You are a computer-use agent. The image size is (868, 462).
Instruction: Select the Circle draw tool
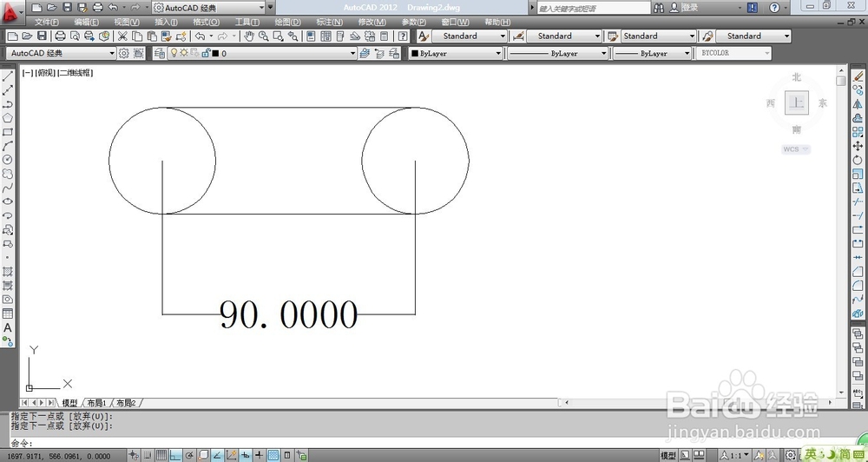(x=8, y=160)
